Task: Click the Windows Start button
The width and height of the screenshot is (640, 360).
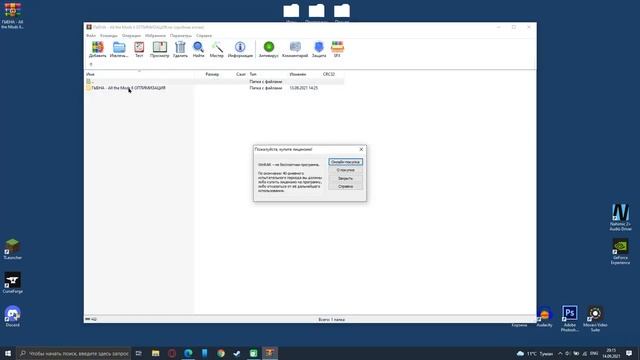Action: [x=8, y=353]
